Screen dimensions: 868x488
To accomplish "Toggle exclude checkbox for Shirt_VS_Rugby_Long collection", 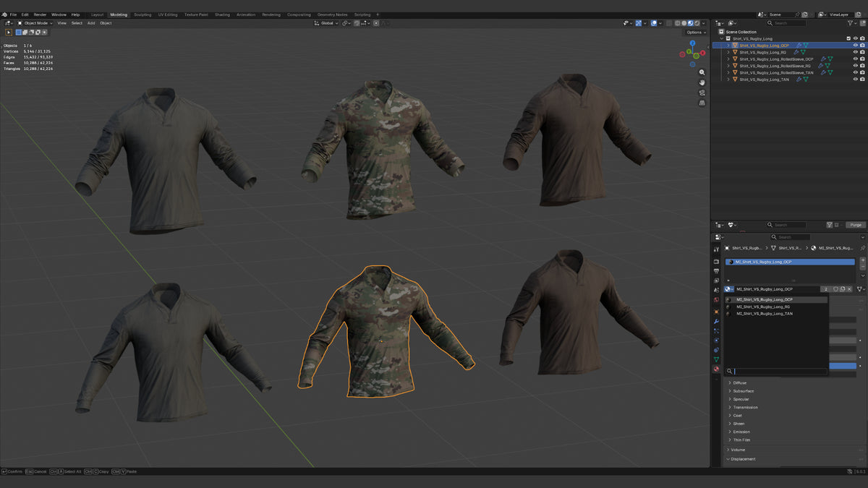I will coord(848,38).
